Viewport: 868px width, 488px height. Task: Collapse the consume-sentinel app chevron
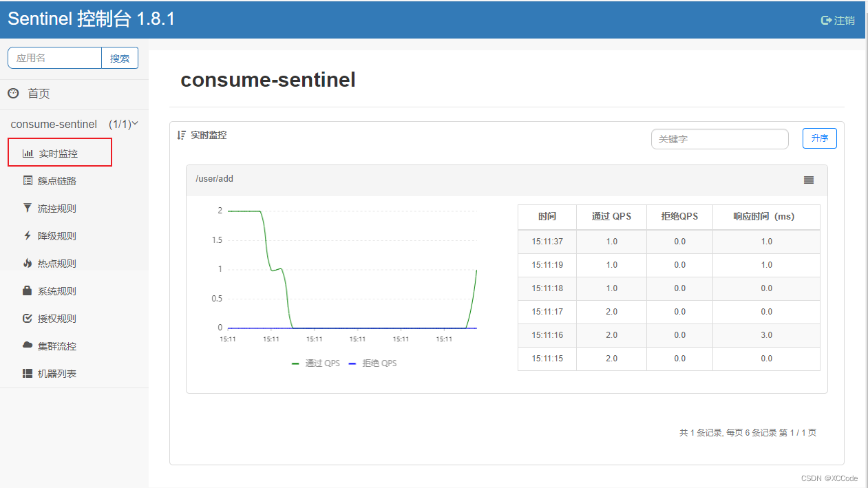click(135, 124)
